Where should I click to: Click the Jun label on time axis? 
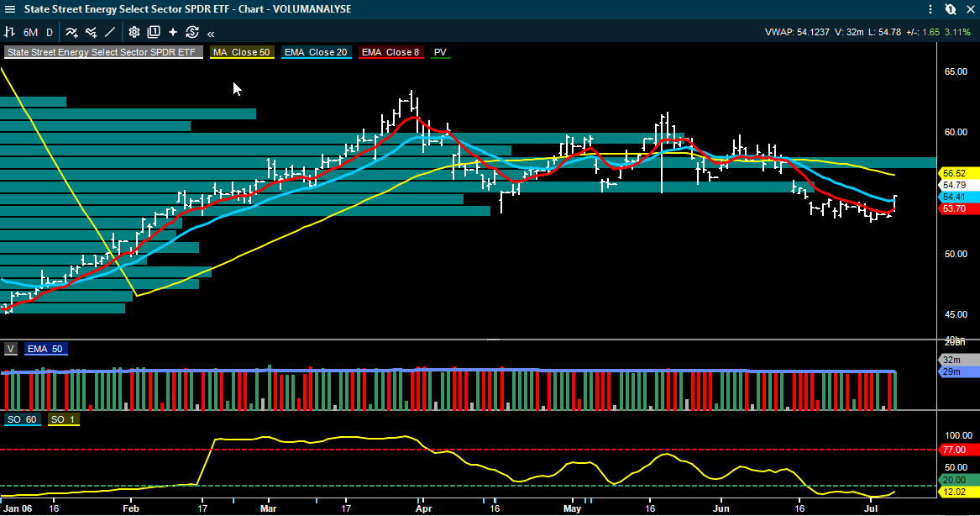(721, 509)
